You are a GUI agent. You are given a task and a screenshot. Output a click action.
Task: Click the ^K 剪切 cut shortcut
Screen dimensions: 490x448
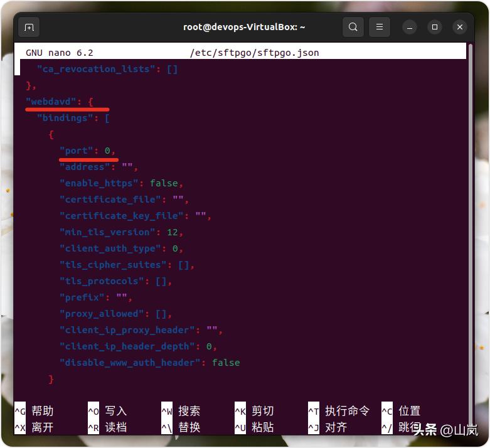click(x=254, y=411)
